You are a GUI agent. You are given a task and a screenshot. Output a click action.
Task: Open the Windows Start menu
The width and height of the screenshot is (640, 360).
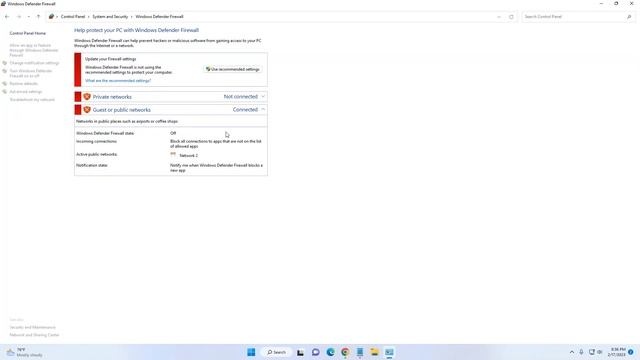251,352
